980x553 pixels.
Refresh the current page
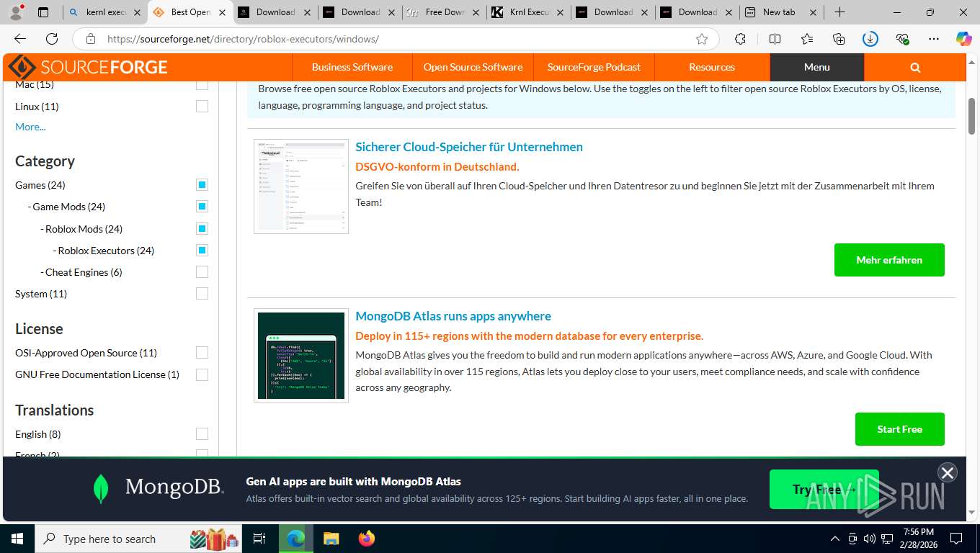click(x=52, y=39)
